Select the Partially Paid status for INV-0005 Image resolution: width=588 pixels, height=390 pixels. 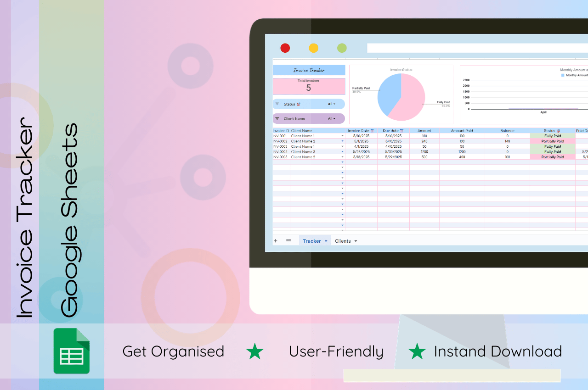[552, 157]
